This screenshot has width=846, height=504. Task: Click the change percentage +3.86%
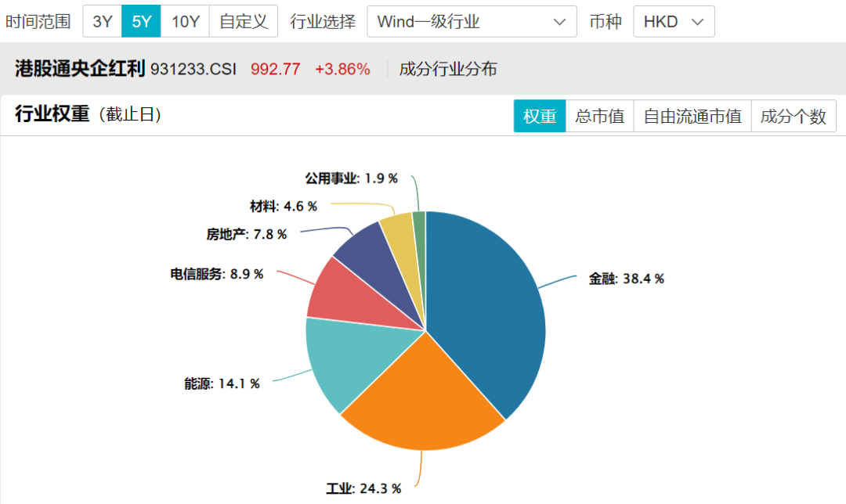click(x=342, y=69)
